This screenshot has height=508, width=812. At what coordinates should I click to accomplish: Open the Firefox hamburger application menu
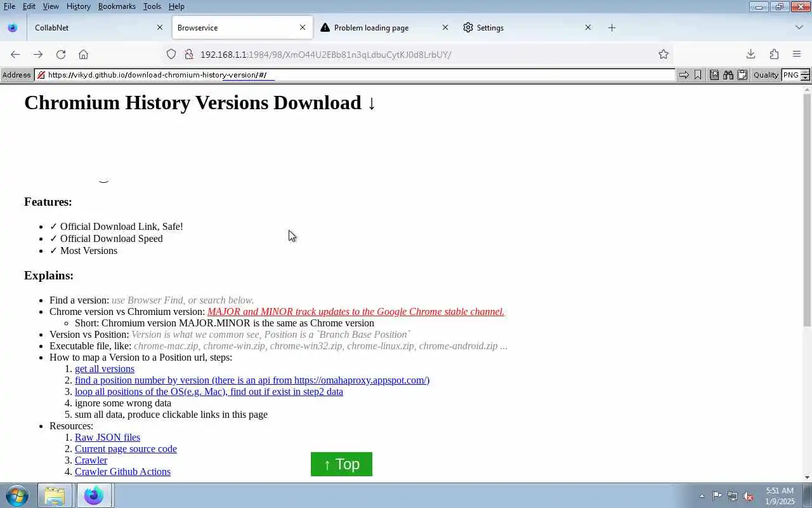(797, 55)
